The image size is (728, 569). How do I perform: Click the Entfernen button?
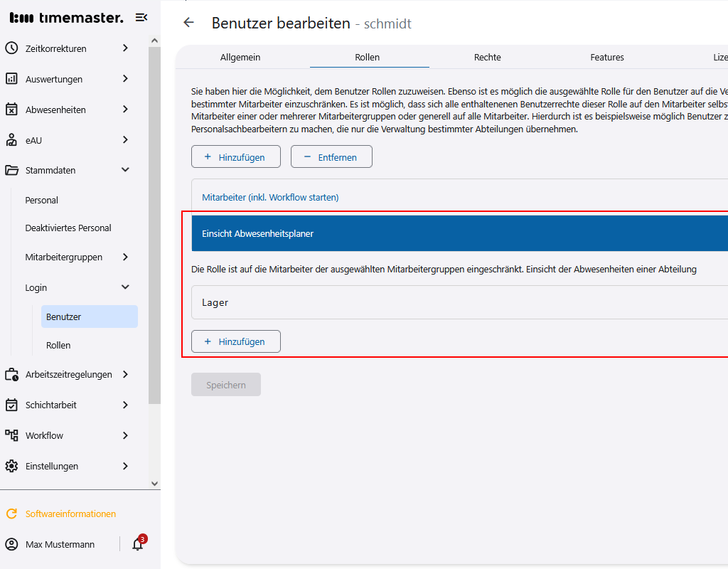coord(331,156)
